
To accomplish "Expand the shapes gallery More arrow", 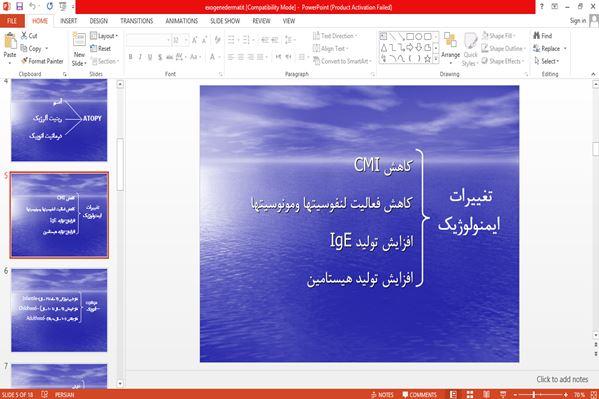I will pos(435,59).
